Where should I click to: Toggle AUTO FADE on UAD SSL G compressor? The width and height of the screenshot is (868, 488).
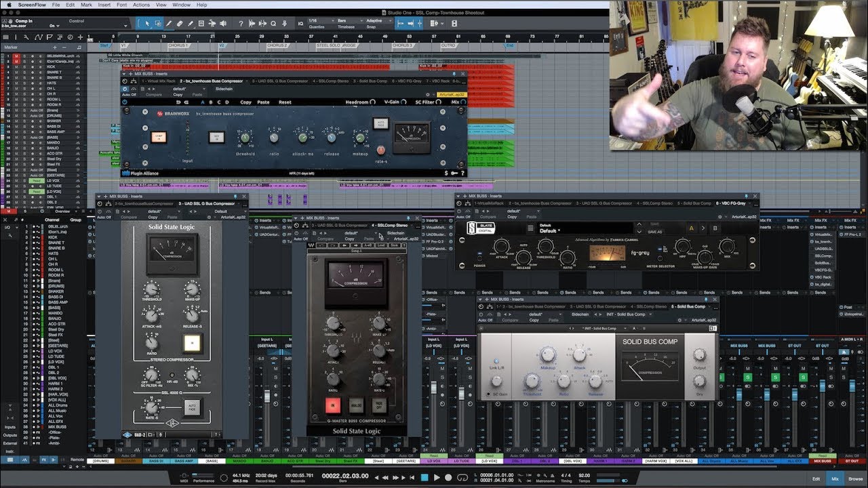click(x=193, y=407)
